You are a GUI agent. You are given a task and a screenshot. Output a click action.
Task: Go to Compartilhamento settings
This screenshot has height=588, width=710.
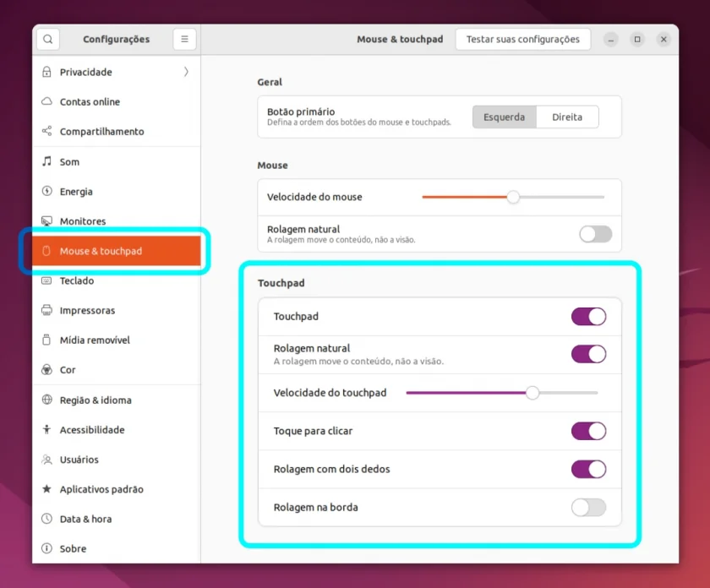[x=117, y=132]
